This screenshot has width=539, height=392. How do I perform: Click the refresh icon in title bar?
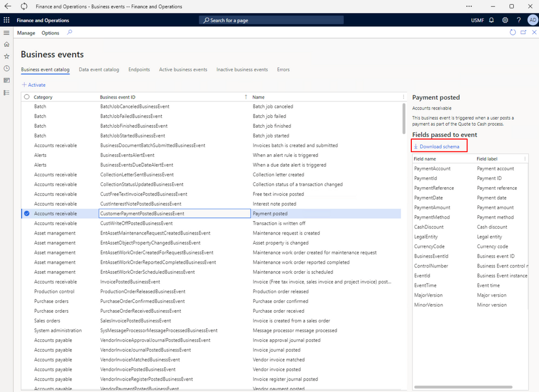(x=24, y=6)
